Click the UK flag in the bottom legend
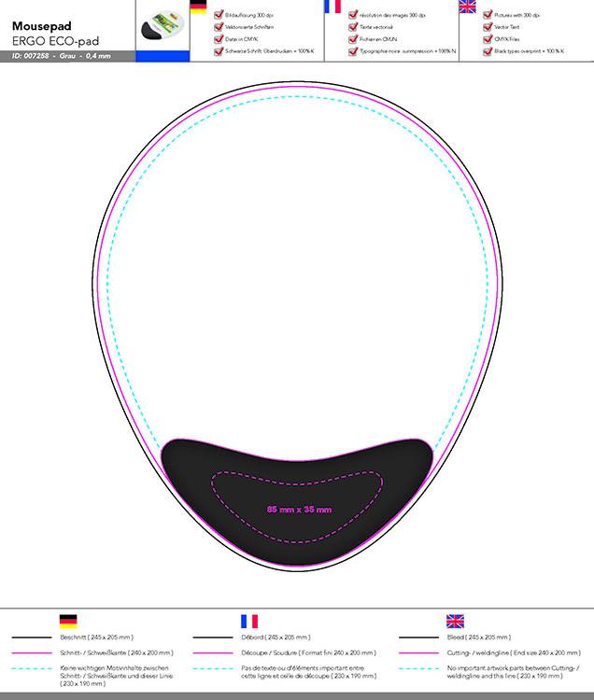 point(455,622)
